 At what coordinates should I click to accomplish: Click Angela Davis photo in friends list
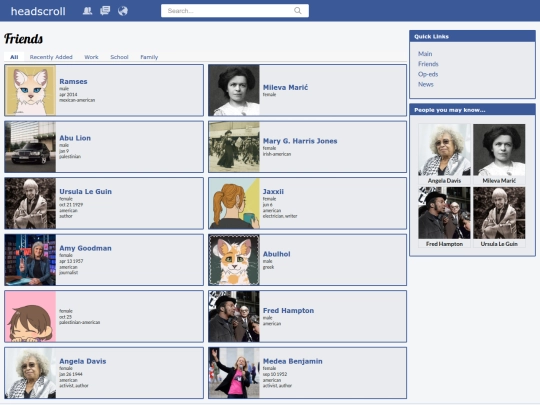tap(30, 373)
